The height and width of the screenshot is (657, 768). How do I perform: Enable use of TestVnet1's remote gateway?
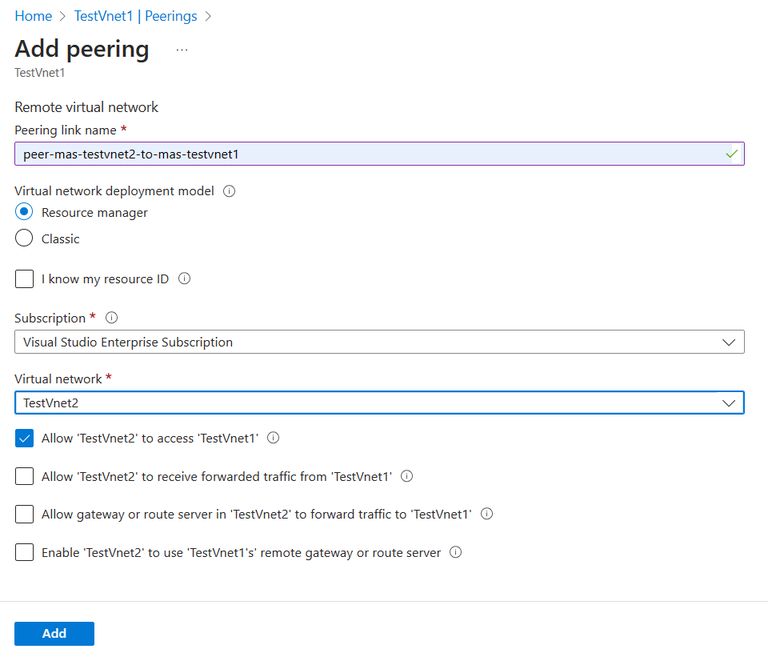[x=25, y=552]
